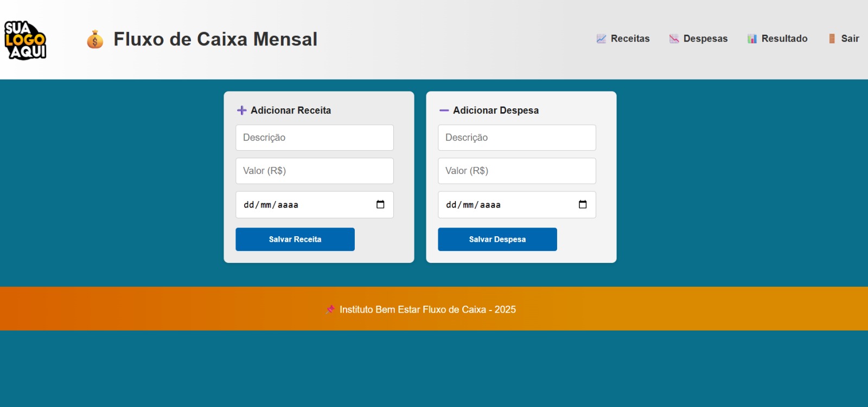Focus the receita Descrição field
The image size is (868, 407).
click(x=314, y=138)
